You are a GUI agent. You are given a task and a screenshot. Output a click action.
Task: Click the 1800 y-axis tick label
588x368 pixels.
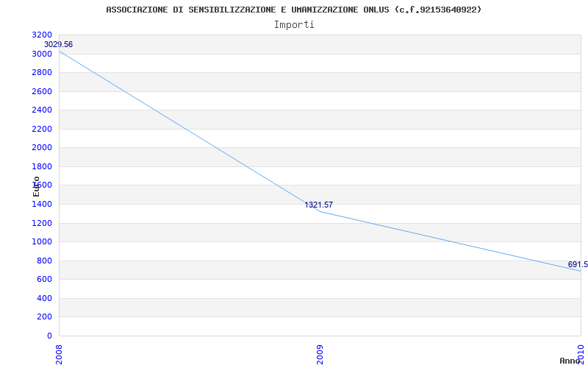[42, 167]
